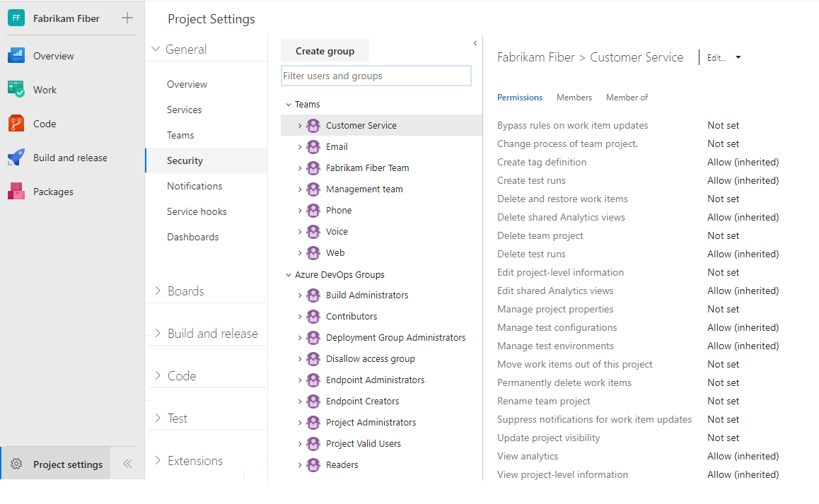
Task: Click the Project settings gear icon
Action: click(x=16, y=464)
